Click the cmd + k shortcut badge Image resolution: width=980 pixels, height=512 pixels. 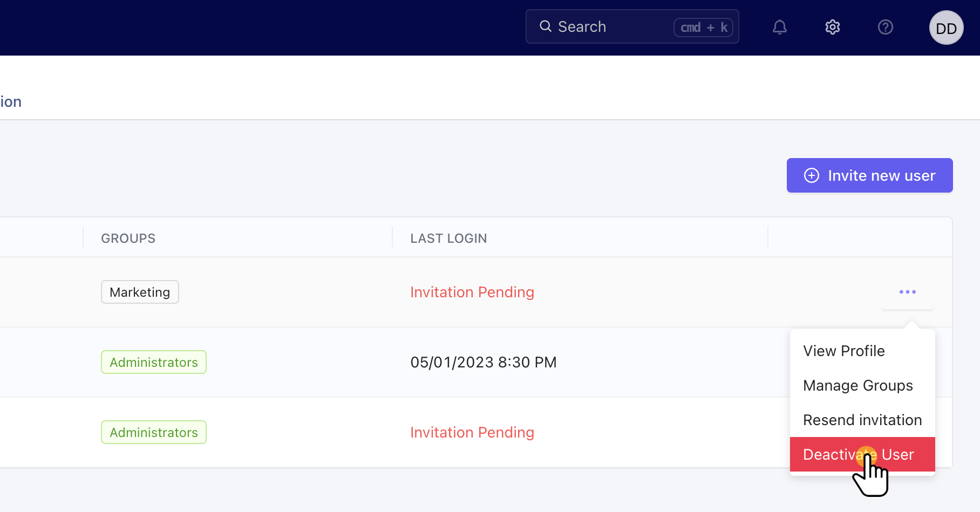click(x=703, y=28)
